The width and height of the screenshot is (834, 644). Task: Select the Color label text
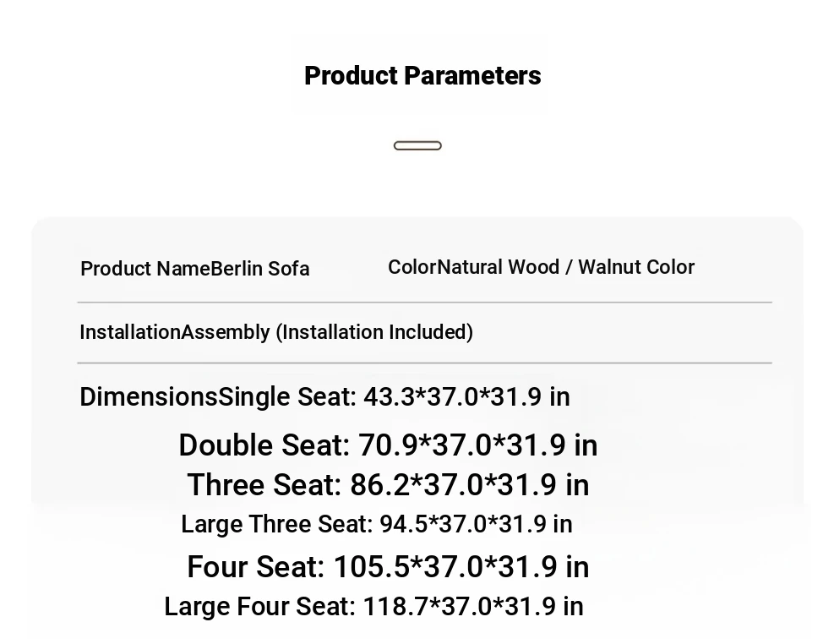(412, 267)
